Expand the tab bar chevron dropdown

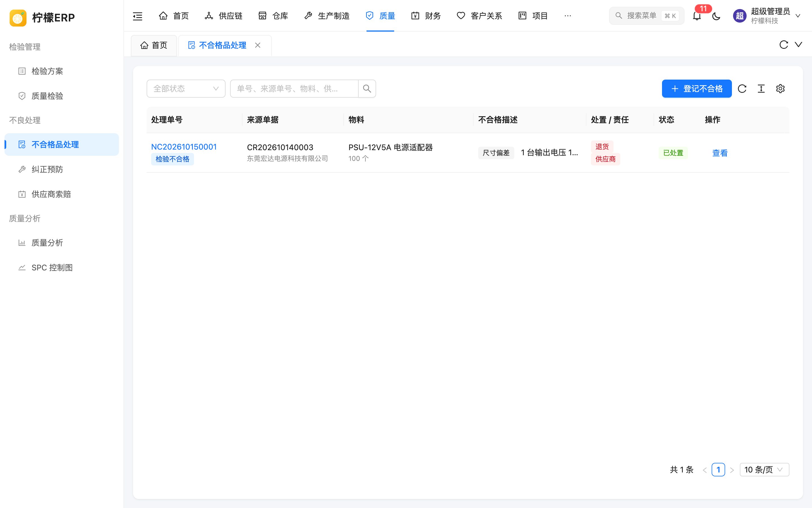[x=798, y=45]
